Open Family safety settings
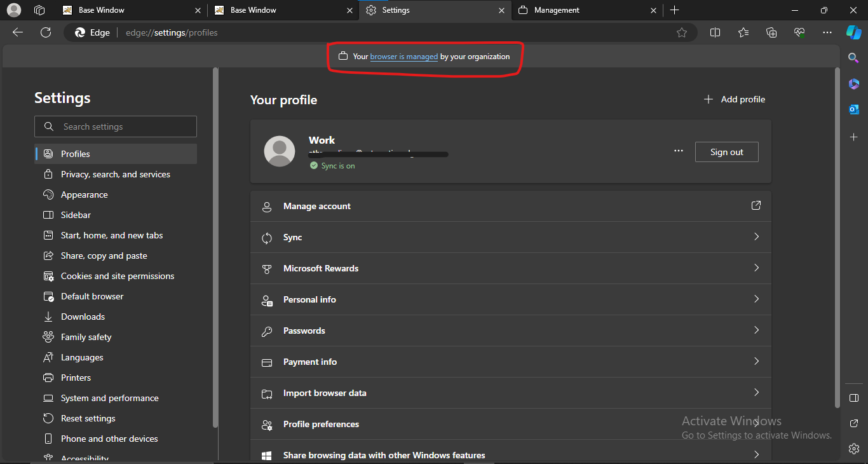868x464 pixels. click(x=116, y=337)
